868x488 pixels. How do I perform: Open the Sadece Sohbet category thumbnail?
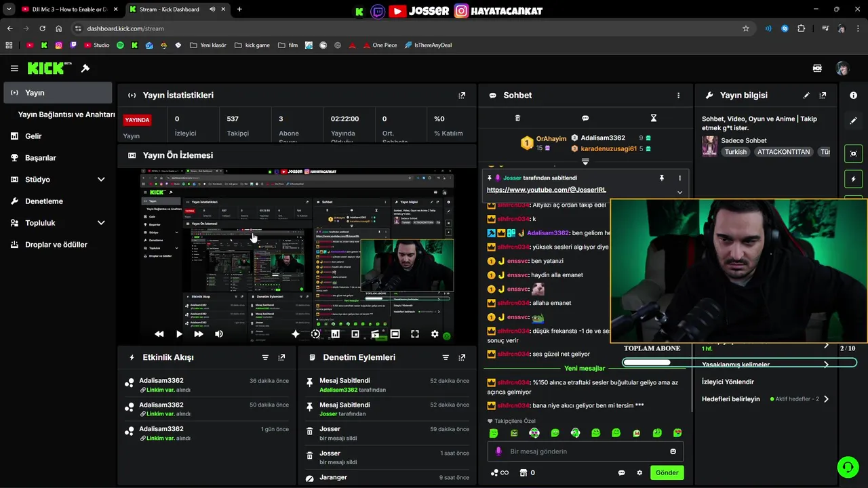[x=709, y=146]
